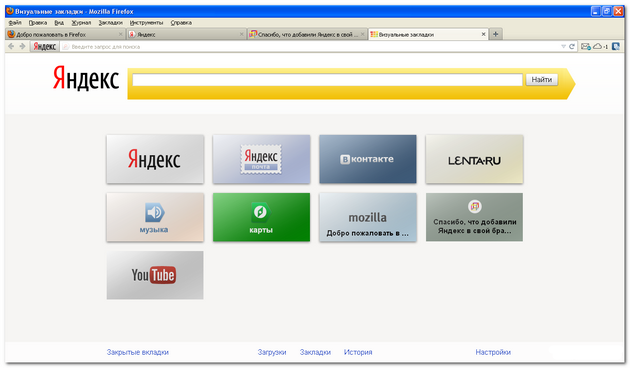
Task: Switch to the Яндекс tab
Action: 186,35
